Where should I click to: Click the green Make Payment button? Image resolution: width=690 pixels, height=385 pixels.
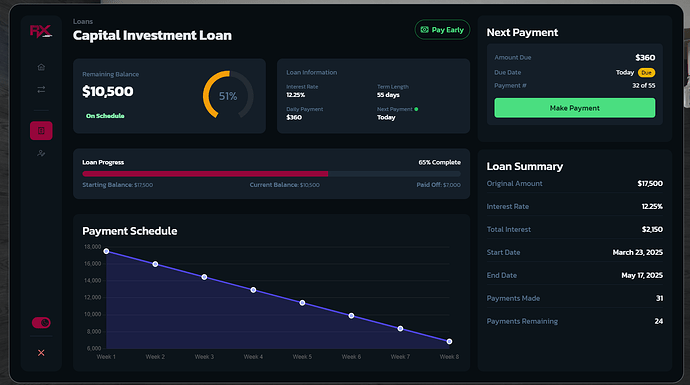[574, 108]
